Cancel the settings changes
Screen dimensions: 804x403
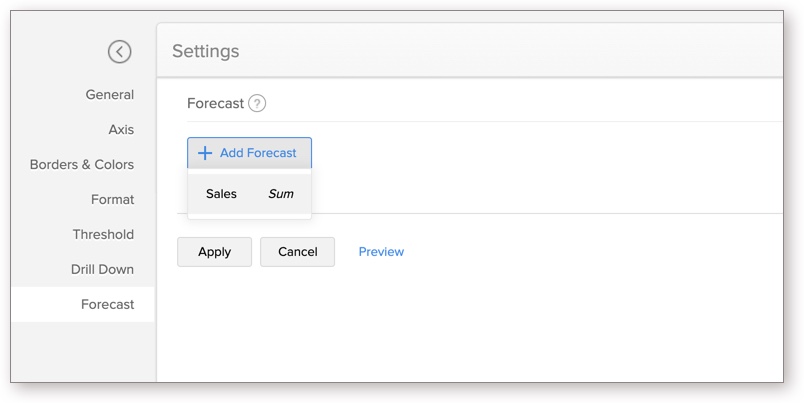[297, 252]
